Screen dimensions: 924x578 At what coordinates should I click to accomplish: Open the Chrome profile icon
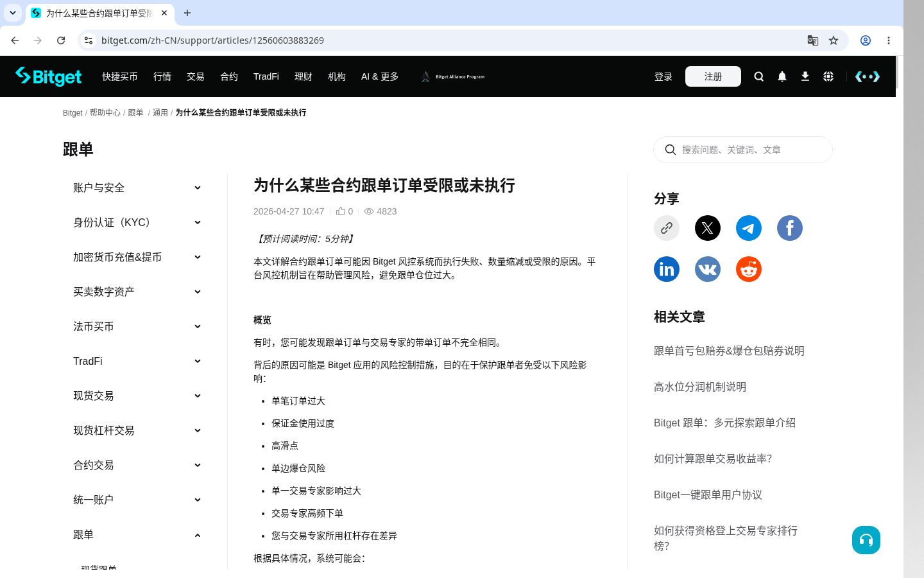pos(866,40)
